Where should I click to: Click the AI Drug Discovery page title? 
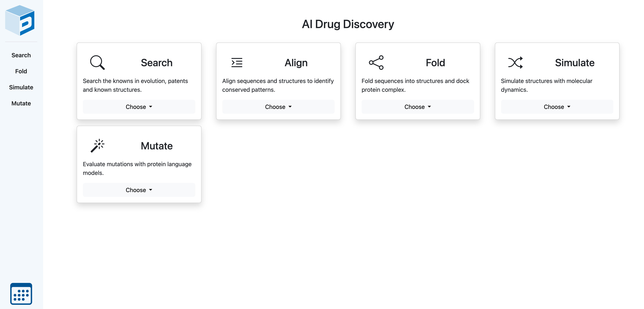[x=348, y=24]
